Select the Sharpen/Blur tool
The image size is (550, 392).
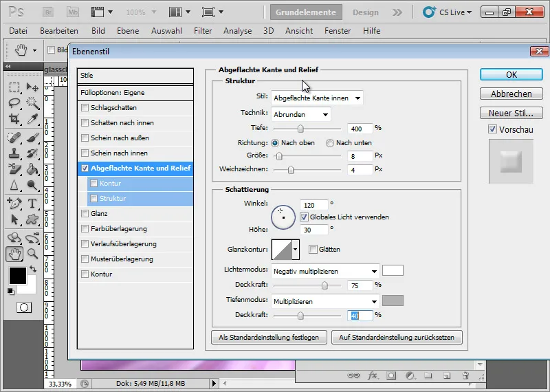14,185
